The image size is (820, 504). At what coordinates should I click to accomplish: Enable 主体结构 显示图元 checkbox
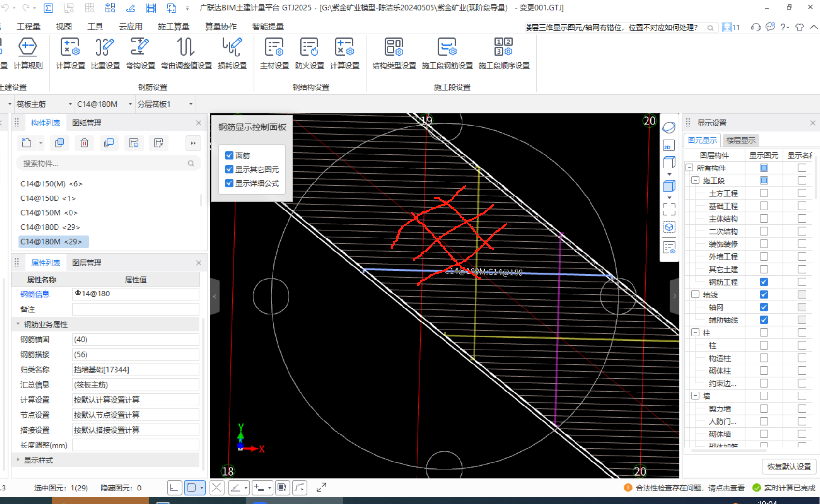click(x=764, y=219)
